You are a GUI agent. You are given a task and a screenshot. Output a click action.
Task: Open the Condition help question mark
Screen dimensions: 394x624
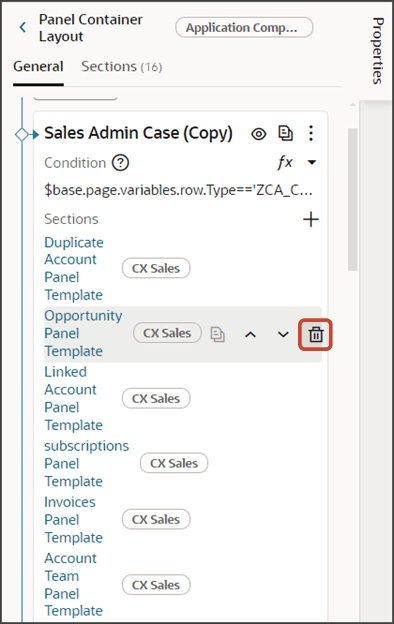(x=120, y=163)
